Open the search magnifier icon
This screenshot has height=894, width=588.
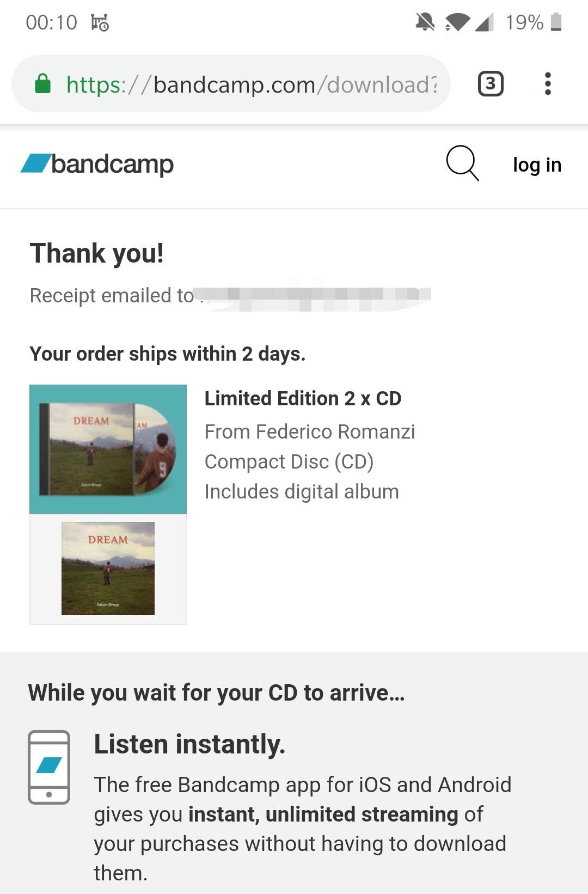462,163
